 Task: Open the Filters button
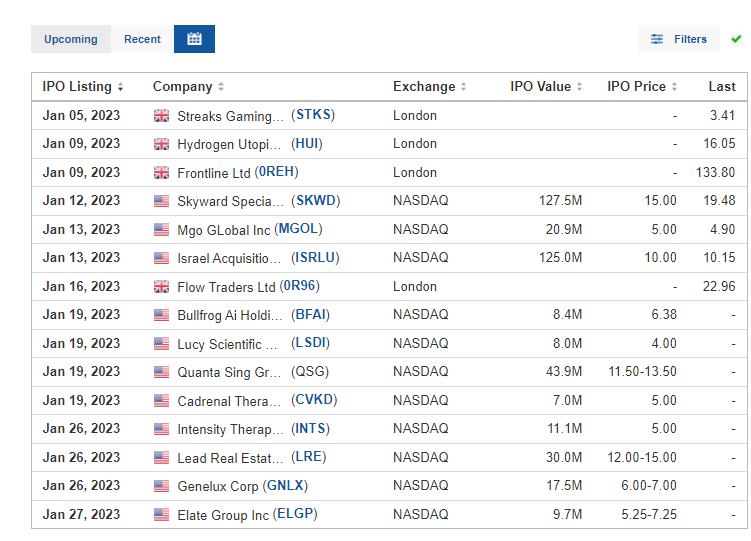click(x=679, y=39)
